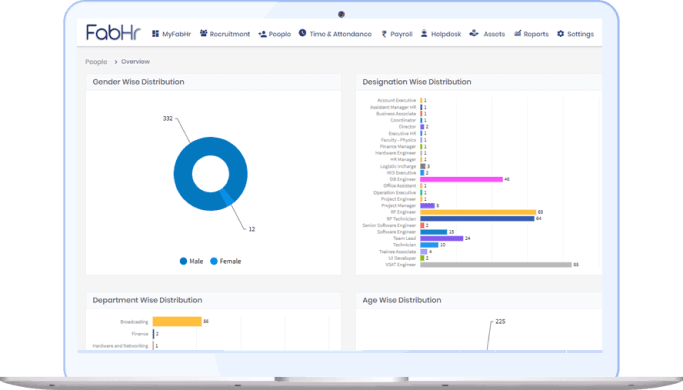Open the Reports menu
This screenshot has width=683, height=390.
click(531, 34)
